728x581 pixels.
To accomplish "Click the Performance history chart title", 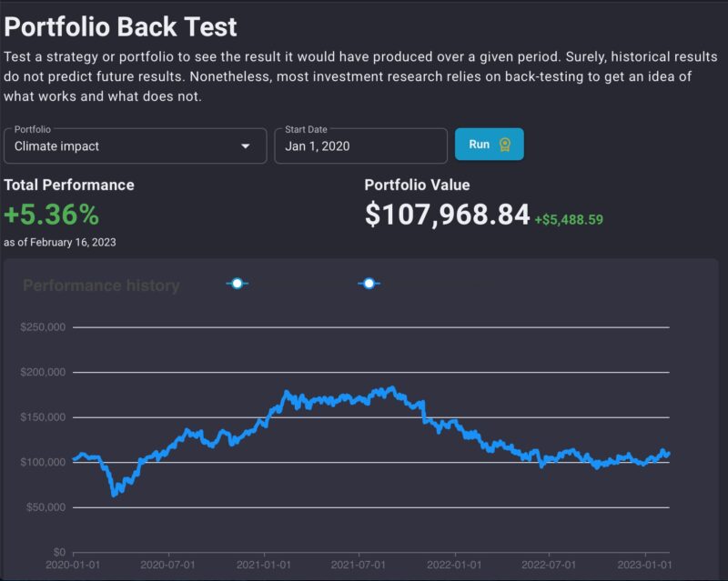I will (101, 285).
